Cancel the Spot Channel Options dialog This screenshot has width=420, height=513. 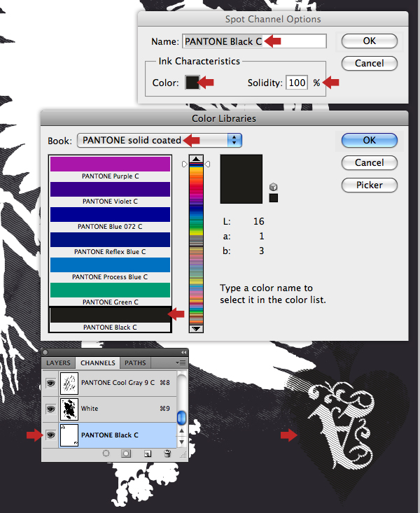pyautogui.click(x=370, y=63)
